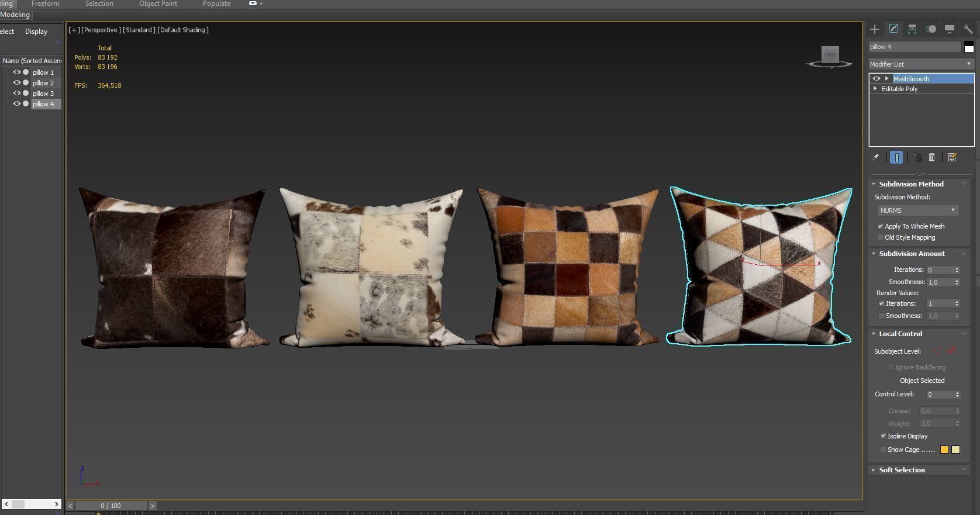
Task: Click light yellow Show Cage color swatch
Action: coord(955,450)
